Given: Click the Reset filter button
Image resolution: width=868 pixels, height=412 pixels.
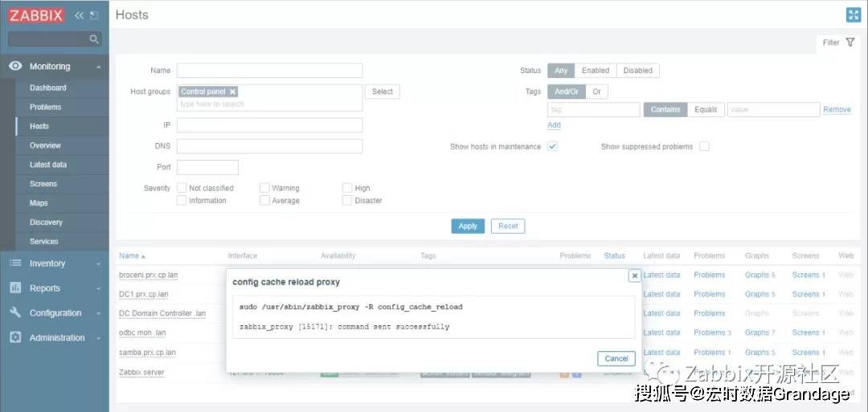Looking at the screenshot, I should coord(508,226).
